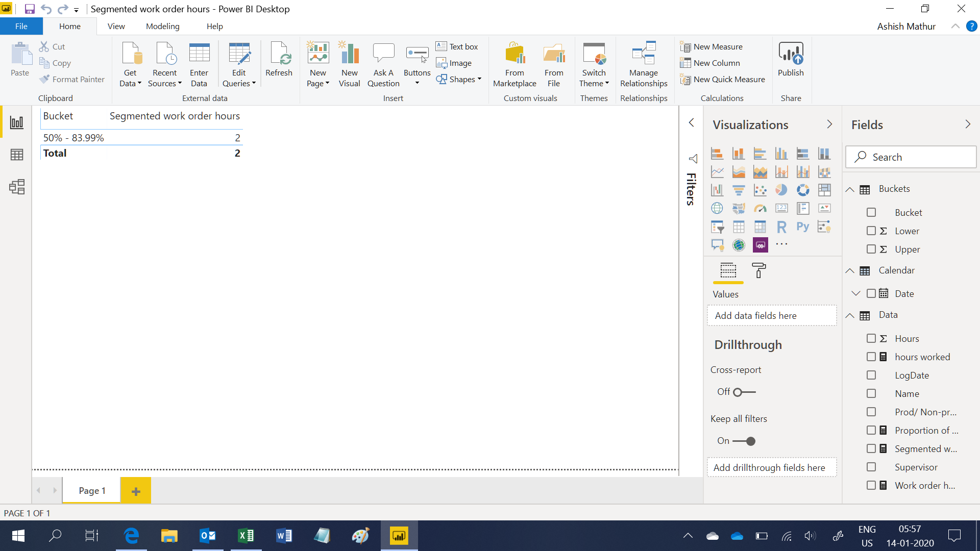Image resolution: width=980 pixels, height=551 pixels.
Task: Collapse the Data table
Action: point(850,315)
